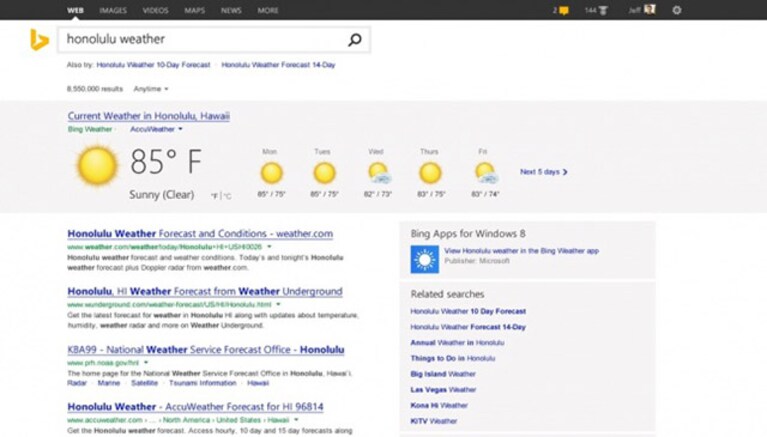The width and height of the screenshot is (767, 437).
Task: Switch temperature units to Fahrenheit
Action: tap(215, 196)
